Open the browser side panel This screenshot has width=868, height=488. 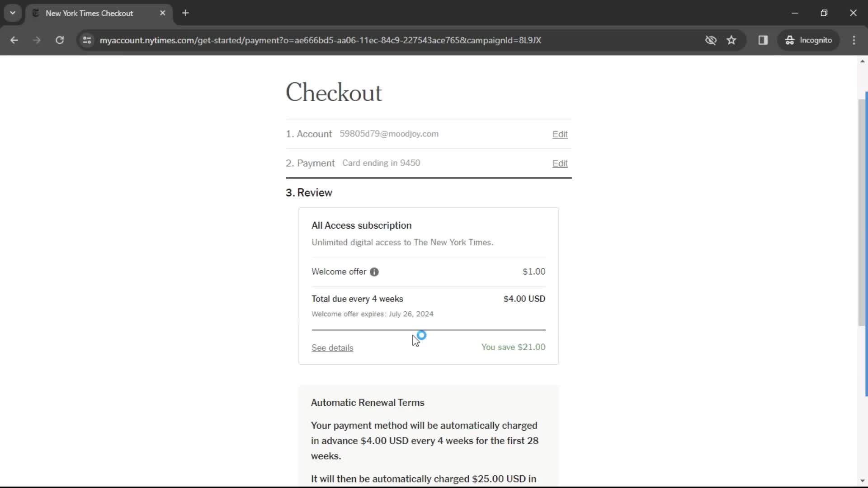pyautogui.click(x=763, y=40)
